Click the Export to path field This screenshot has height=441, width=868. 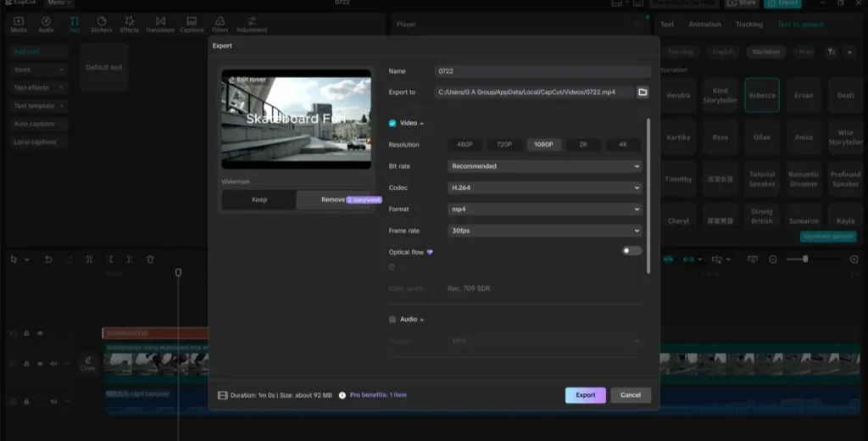(534, 92)
